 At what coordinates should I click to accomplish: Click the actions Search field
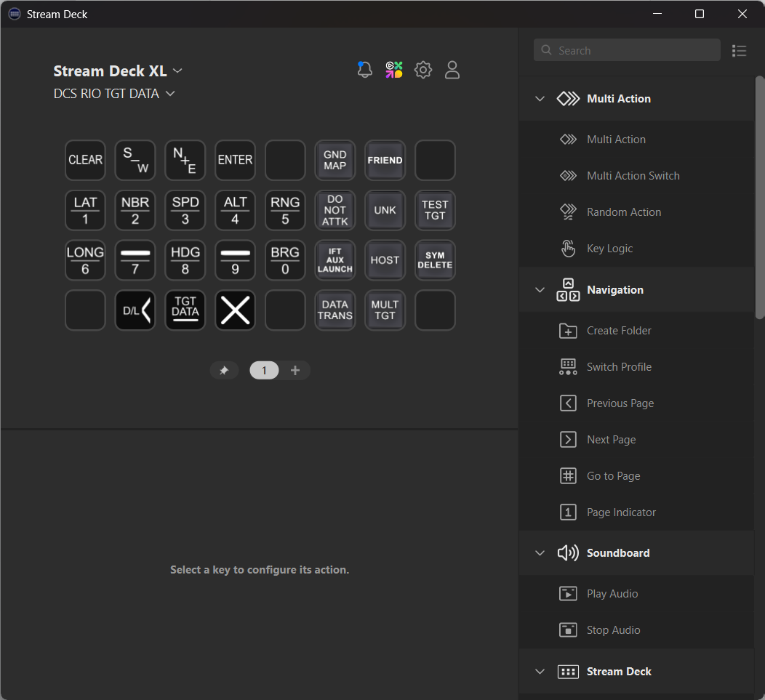pos(627,50)
